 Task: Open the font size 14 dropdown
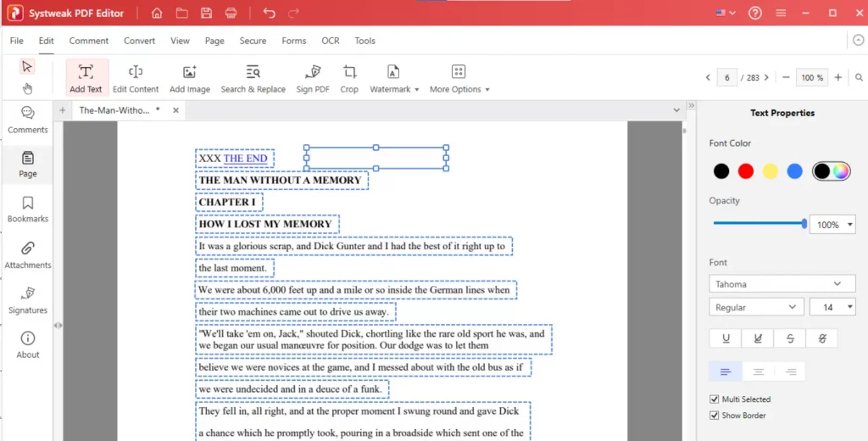[832, 307]
